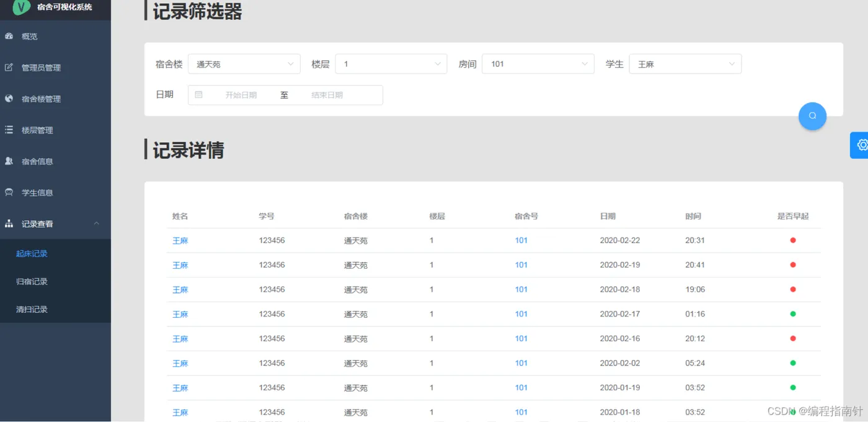The image size is (868, 422).
Task: Click red status dot in 2020-02-16 row
Action: pos(793,338)
